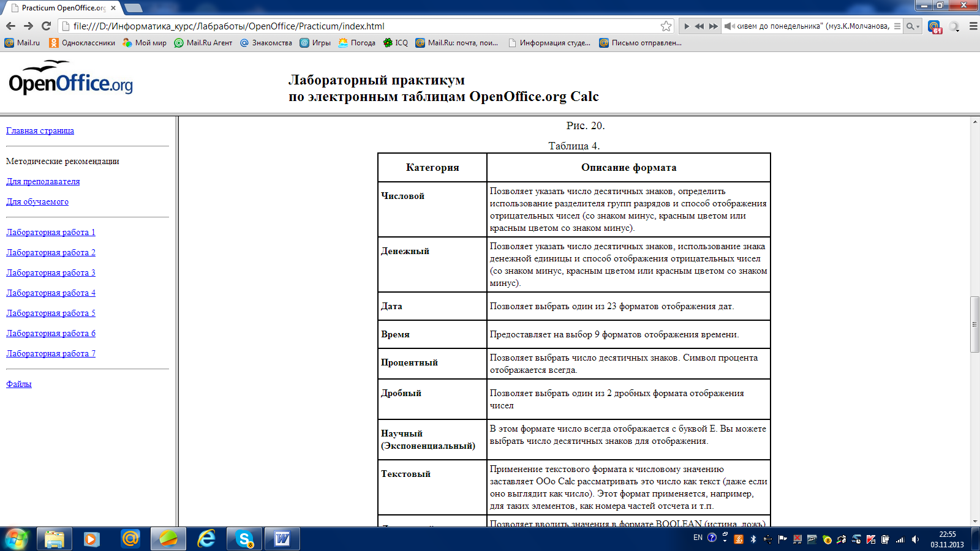Skip to previous track in music player

click(x=699, y=26)
